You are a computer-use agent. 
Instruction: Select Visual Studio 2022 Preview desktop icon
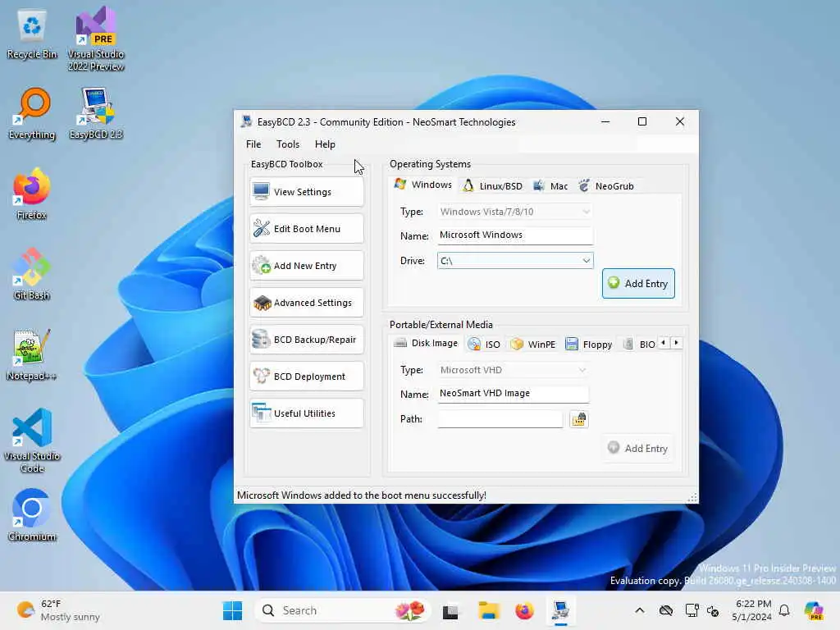coord(96,39)
